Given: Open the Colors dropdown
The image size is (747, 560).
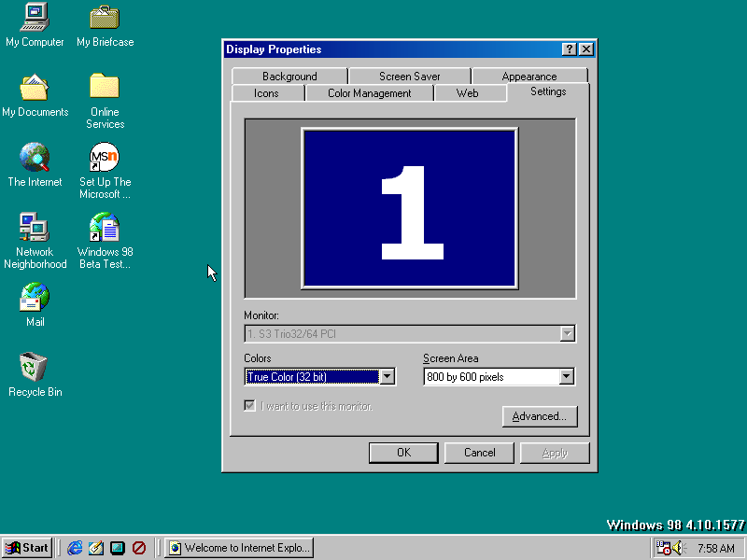Looking at the screenshot, I should click(388, 377).
